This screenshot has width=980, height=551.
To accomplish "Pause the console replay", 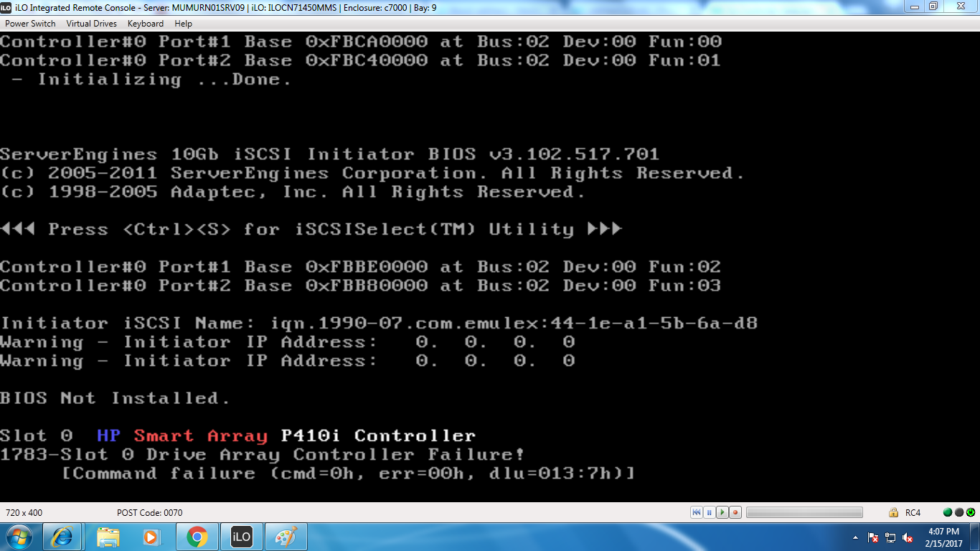I will coord(709,512).
